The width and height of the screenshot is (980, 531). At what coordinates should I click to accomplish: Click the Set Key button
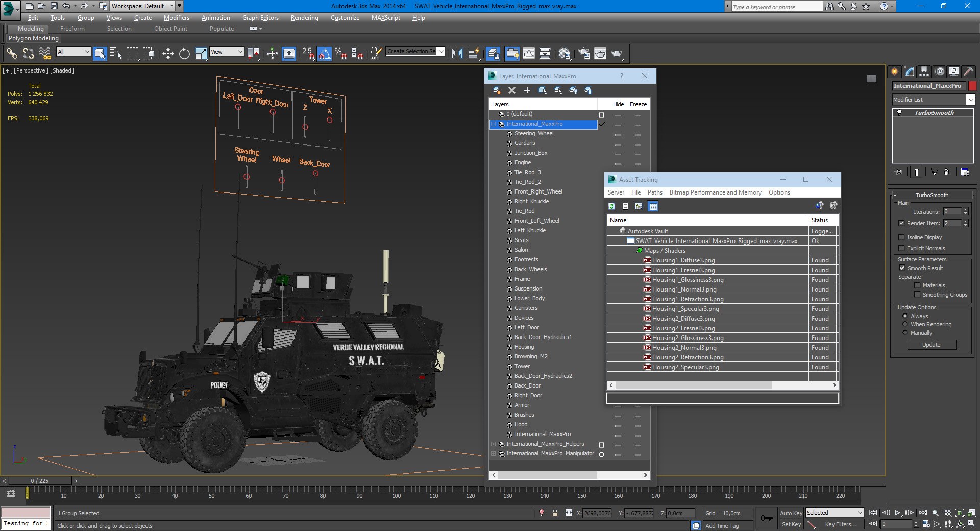[x=791, y=524]
